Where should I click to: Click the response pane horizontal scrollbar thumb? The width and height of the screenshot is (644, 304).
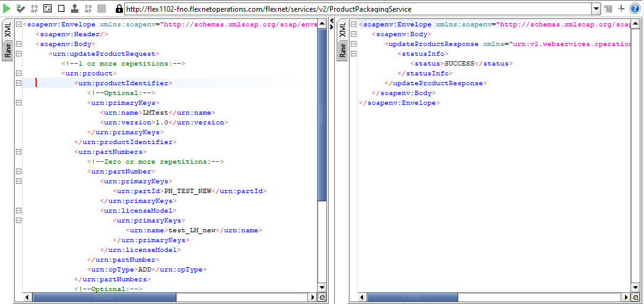coord(413,297)
